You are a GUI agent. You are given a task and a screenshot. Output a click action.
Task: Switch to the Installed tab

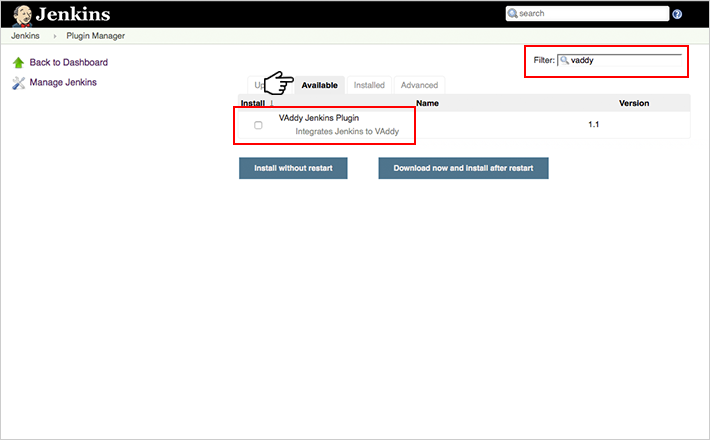pyautogui.click(x=369, y=85)
